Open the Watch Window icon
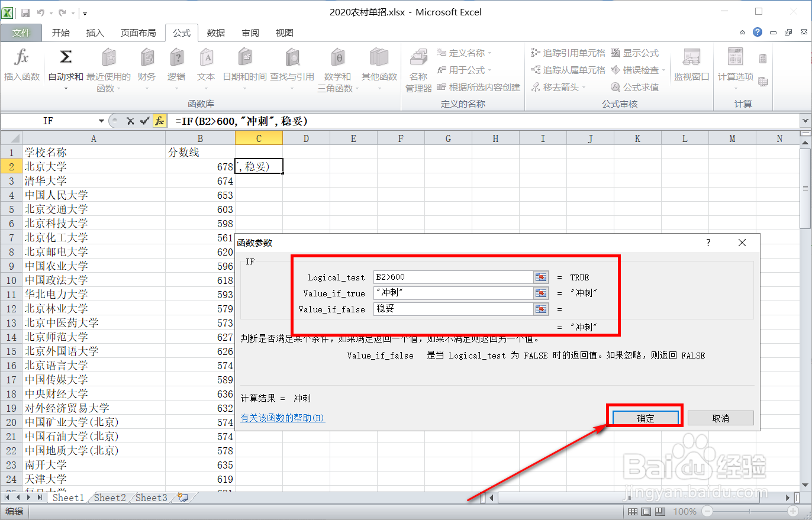 691,57
